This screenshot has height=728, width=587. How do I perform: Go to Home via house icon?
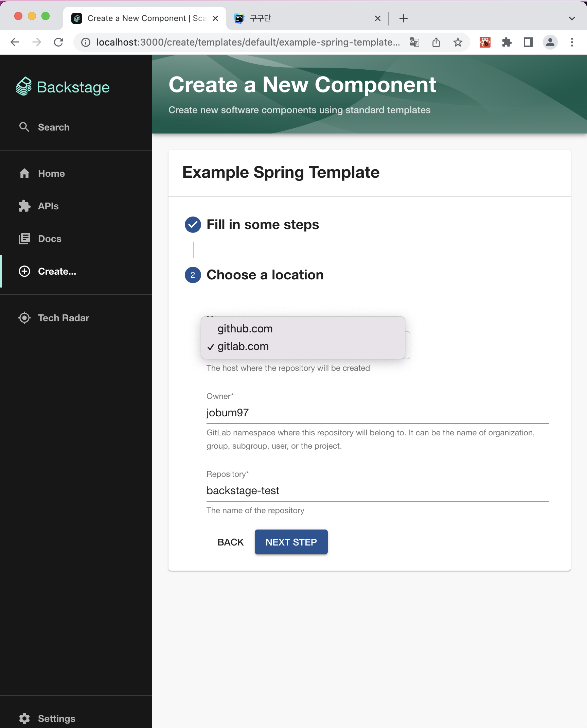[x=24, y=173]
